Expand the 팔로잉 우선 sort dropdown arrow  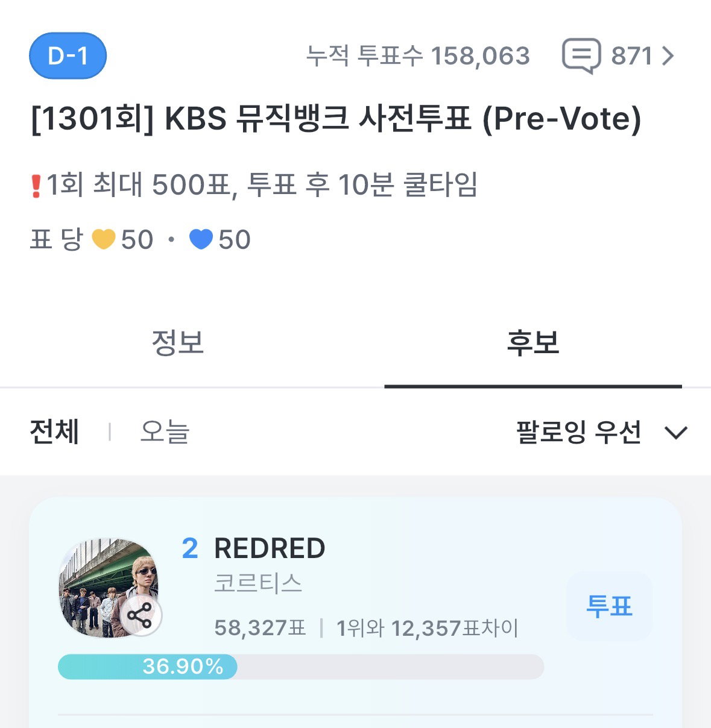(x=675, y=433)
